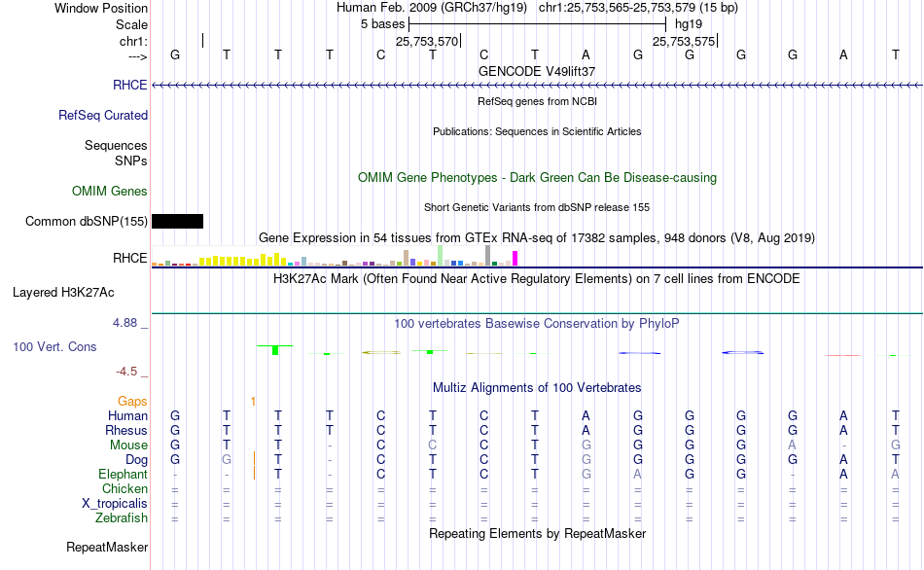Click the OMIM Genes track label

tap(109, 191)
